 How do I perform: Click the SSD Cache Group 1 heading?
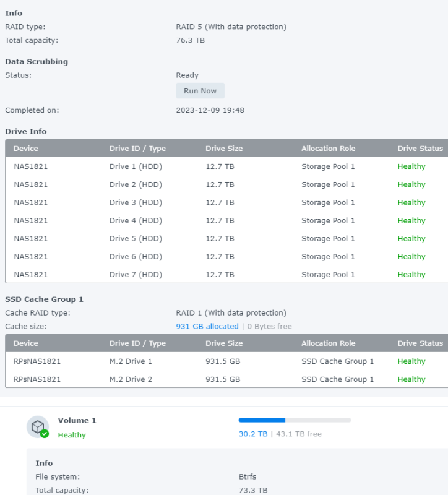pyautogui.click(x=44, y=299)
